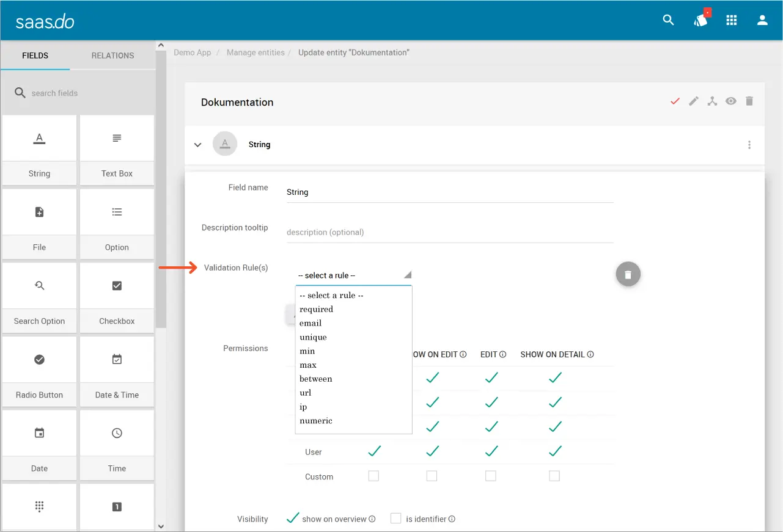Remove validation rule with round trash button
The width and height of the screenshot is (783, 532).
click(x=628, y=274)
